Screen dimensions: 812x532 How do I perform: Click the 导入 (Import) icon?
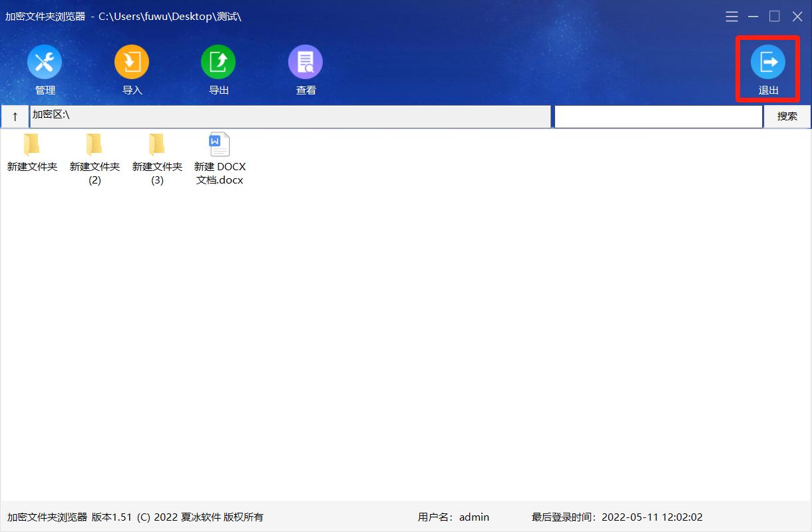[131, 68]
